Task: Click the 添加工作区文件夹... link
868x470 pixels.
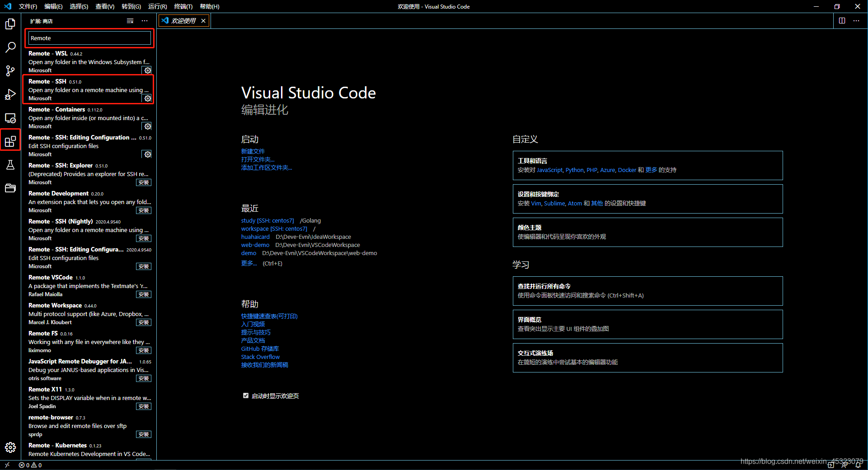Action: [x=267, y=168]
